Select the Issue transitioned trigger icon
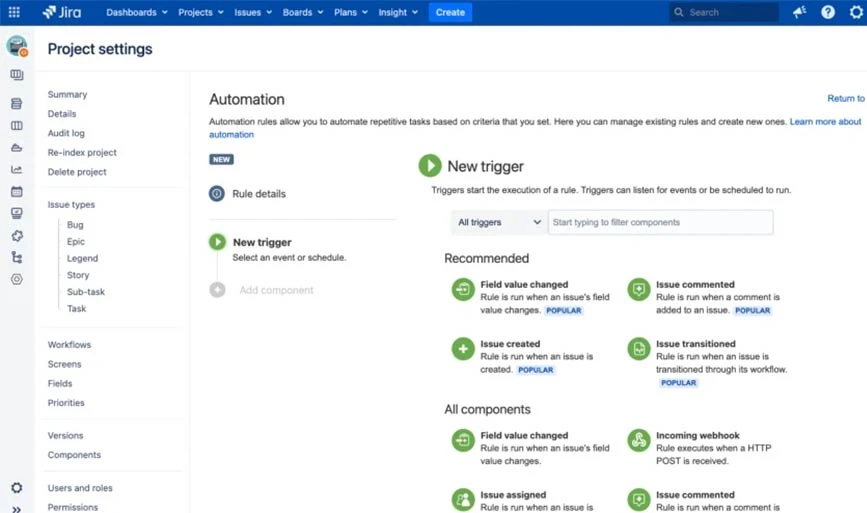Image resolution: width=867 pixels, height=513 pixels. pyautogui.click(x=638, y=349)
